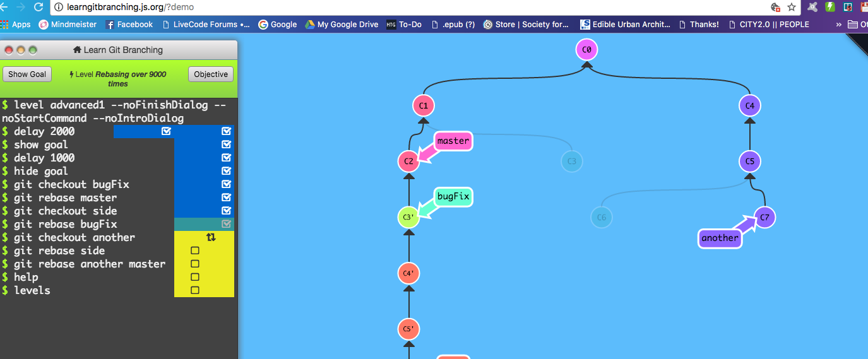Click the another branch label
This screenshot has height=359, width=868.
pos(720,238)
